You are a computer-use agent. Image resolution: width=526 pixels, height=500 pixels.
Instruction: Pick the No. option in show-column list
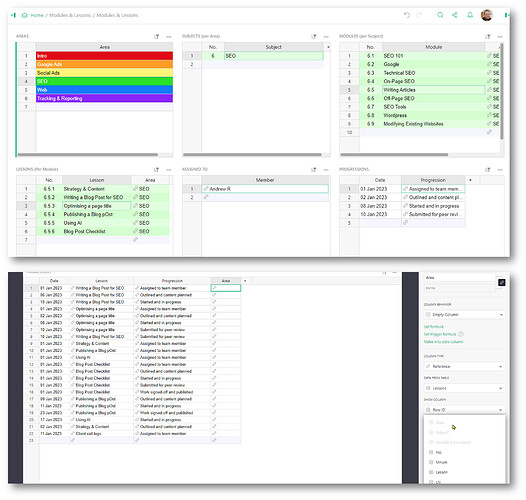439,453
